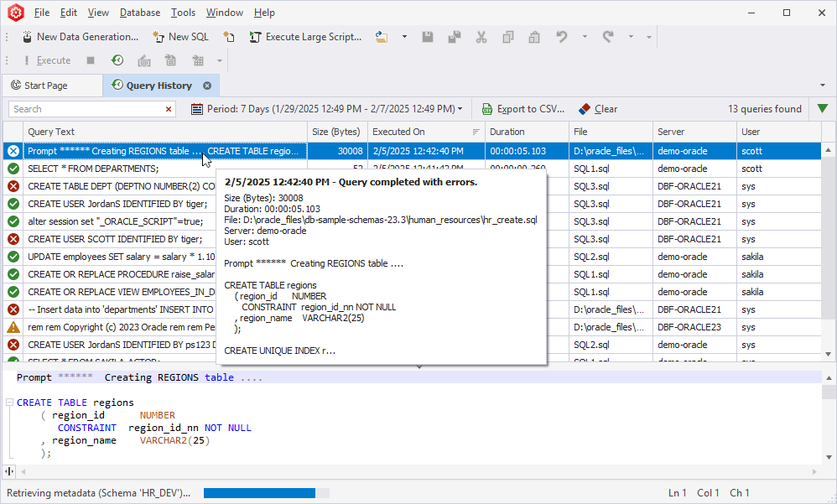Image resolution: width=837 pixels, height=504 pixels.
Task: Close the Query History tab
Action: click(207, 86)
